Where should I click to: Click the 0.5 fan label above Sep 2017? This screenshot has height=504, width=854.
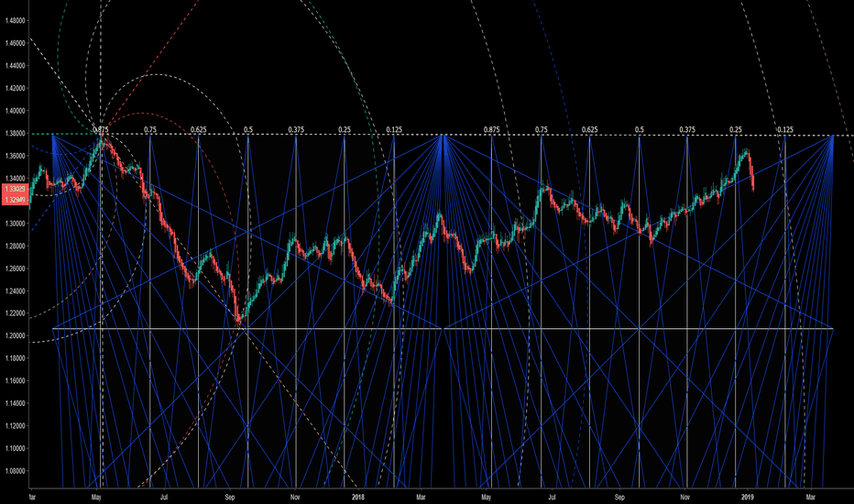pos(248,130)
